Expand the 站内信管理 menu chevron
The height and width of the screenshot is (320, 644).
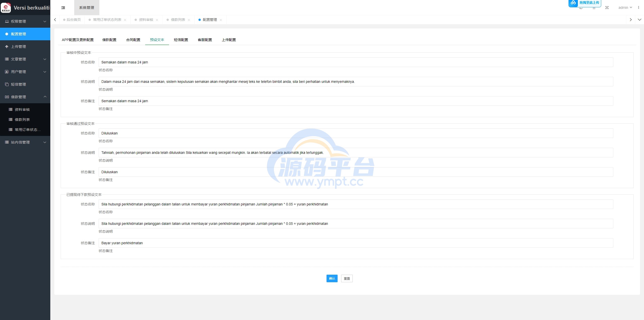pyautogui.click(x=45, y=142)
